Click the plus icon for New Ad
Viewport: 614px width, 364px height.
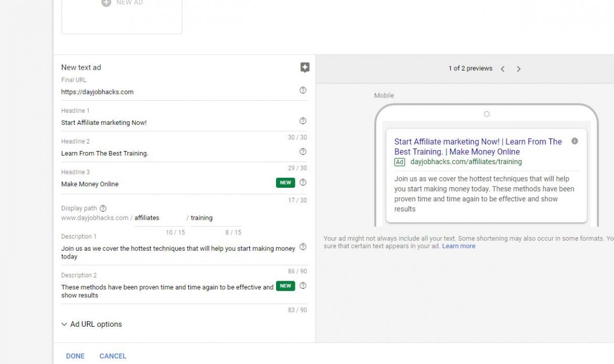(x=106, y=3)
